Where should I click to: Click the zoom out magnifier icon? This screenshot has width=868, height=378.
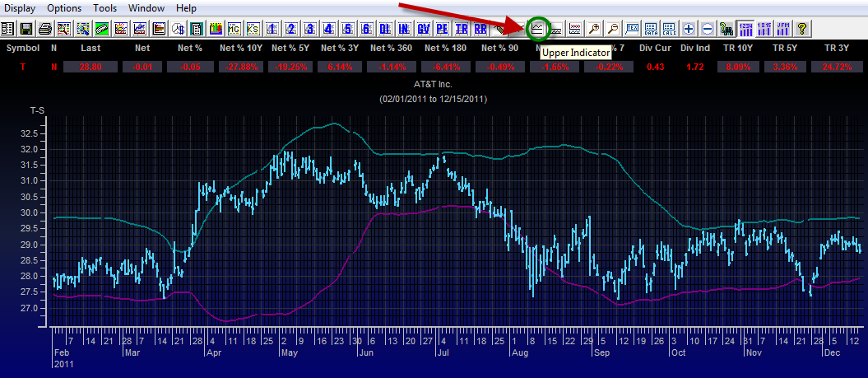[613, 28]
